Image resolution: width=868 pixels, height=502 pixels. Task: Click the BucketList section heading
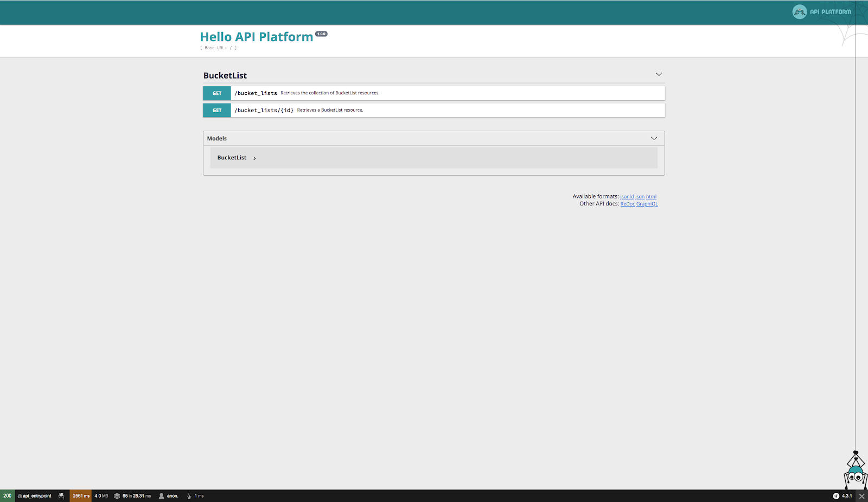[x=225, y=75]
